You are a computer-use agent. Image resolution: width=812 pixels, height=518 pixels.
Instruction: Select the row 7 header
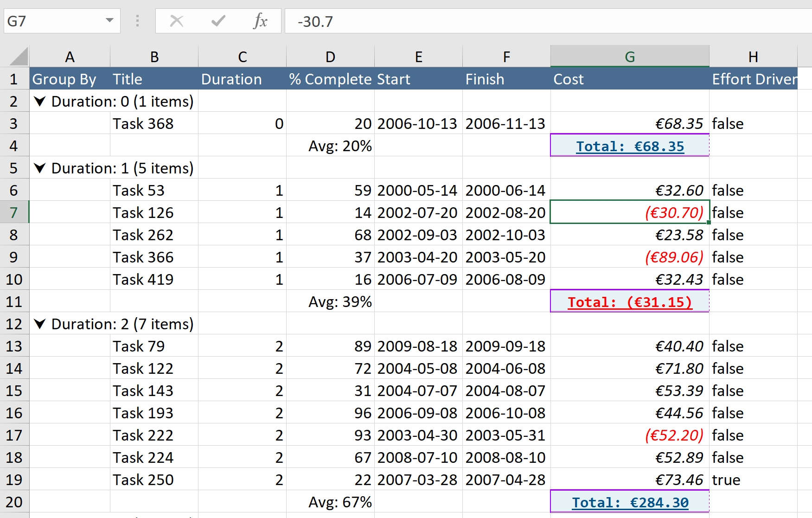coord(14,213)
